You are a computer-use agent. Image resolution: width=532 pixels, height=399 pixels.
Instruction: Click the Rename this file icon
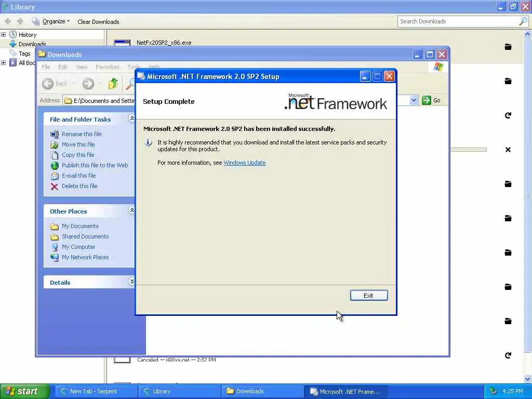(54, 135)
